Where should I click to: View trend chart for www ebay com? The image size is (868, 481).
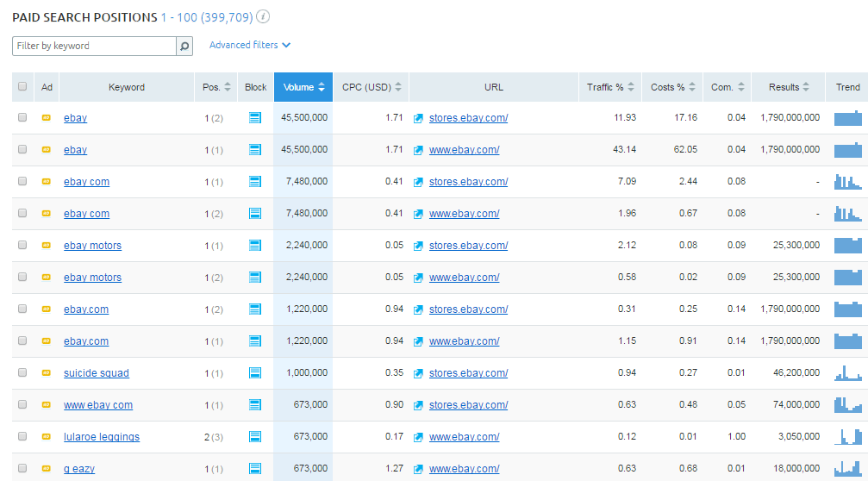click(848, 404)
